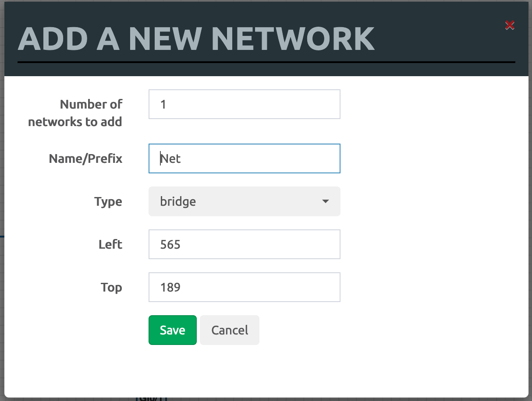Click the Name/Prefix label
The height and width of the screenshot is (401, 532).
85,158
